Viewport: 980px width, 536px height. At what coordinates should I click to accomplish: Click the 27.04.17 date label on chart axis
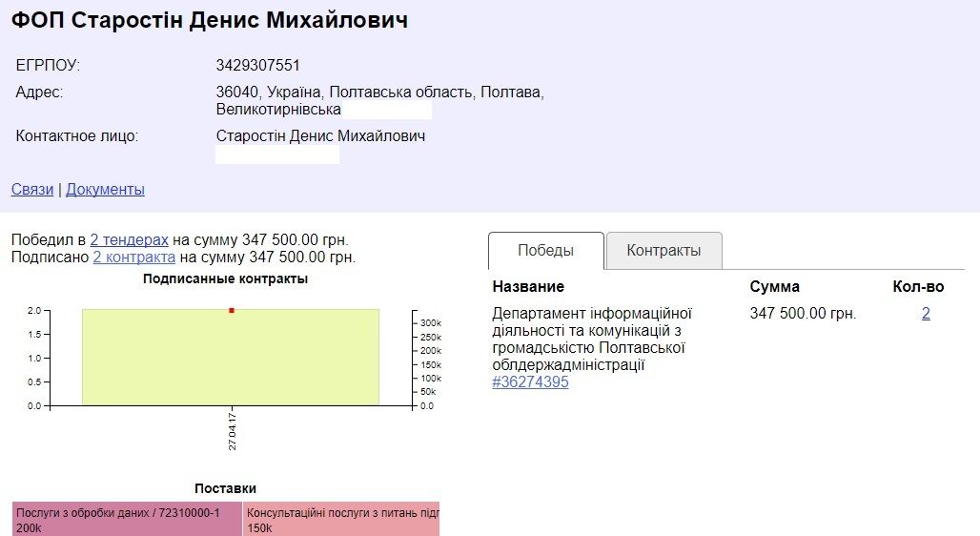pyautogui.click(x=232, y=432)
